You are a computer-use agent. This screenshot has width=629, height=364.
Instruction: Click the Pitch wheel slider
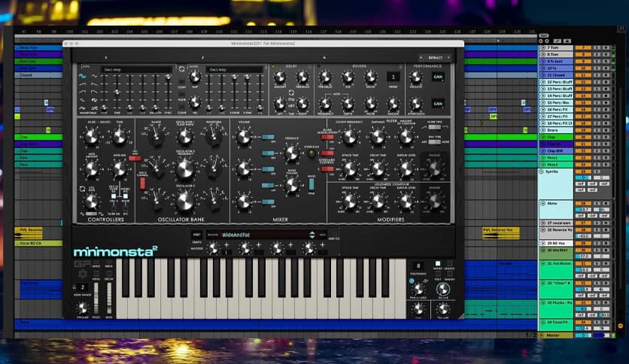(x=96, y=299)
